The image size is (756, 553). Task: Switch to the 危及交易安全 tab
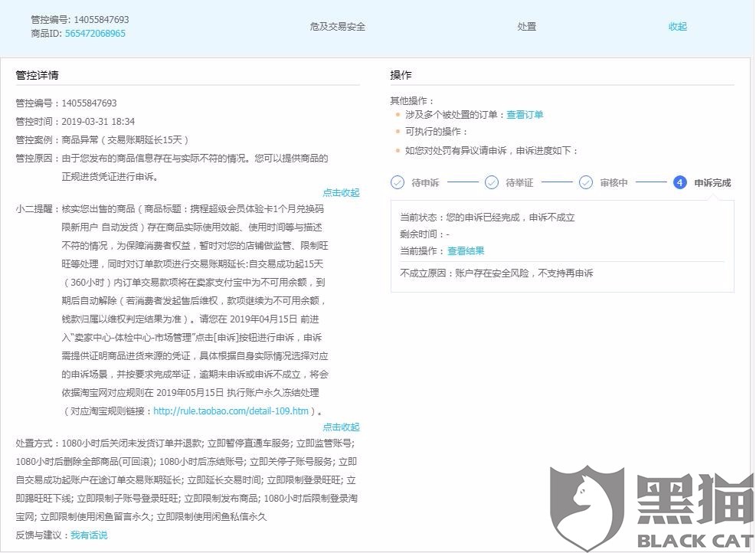335,26
